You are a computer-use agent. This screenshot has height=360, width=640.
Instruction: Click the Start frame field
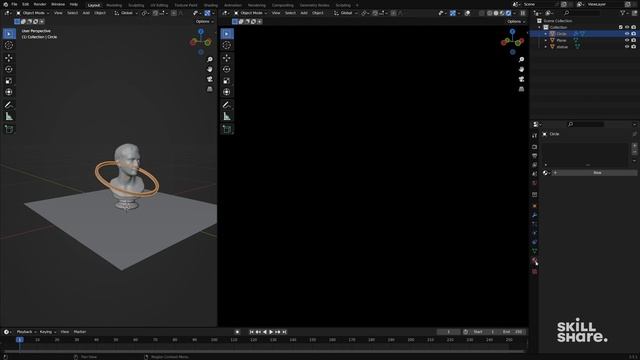tap(485, 332)
